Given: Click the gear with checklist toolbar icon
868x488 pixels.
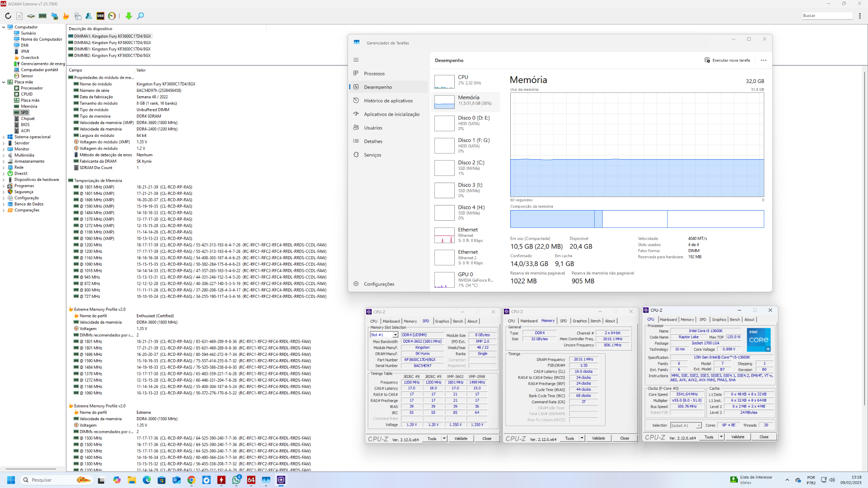Looking at the screenshot, I should 78,16.
